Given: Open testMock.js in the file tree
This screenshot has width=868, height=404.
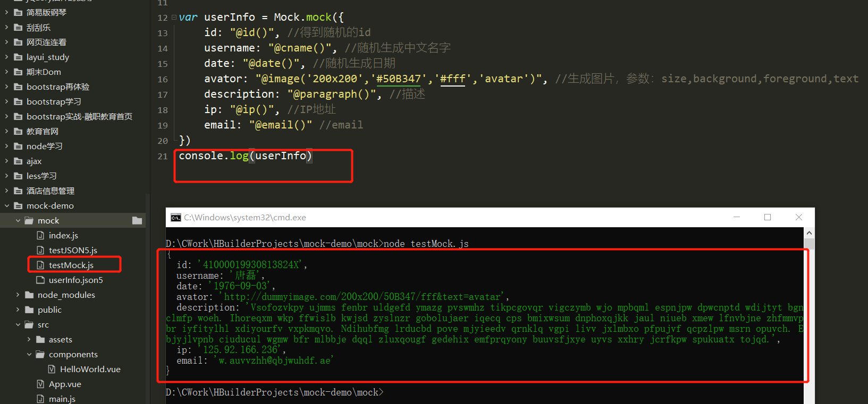Looking at the screenshot, I should 71,265.
